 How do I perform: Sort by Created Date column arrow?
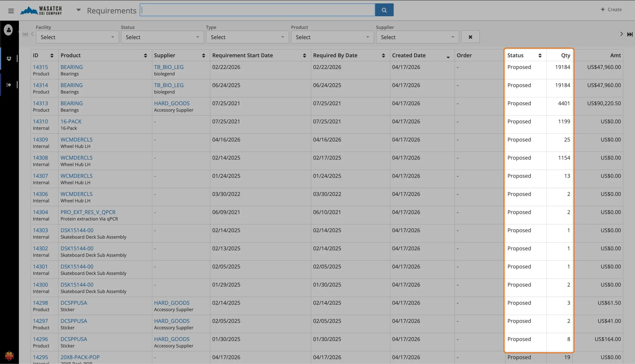coord(448,57)
